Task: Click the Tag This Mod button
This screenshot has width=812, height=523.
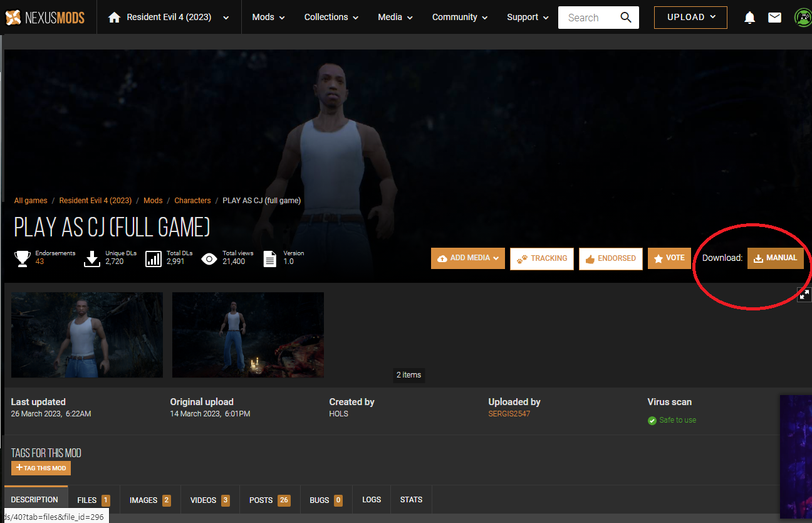Action: pyautogui.click(x=41, y=468)
